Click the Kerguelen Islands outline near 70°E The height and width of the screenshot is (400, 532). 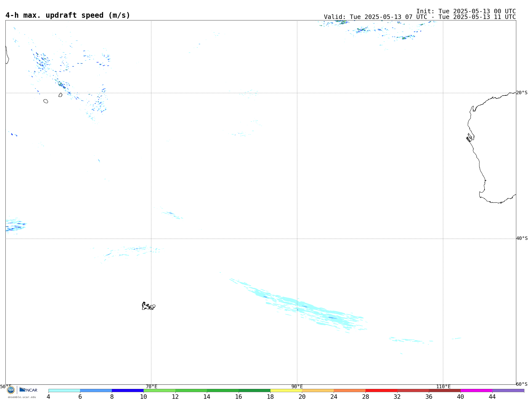point(149,306)
